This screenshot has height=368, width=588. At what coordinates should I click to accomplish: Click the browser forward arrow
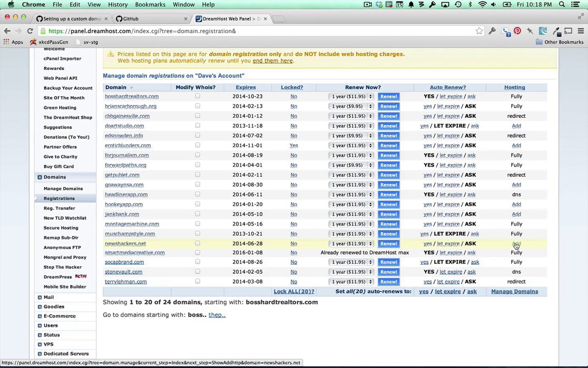pyautogui.click(x=18, y=31)
